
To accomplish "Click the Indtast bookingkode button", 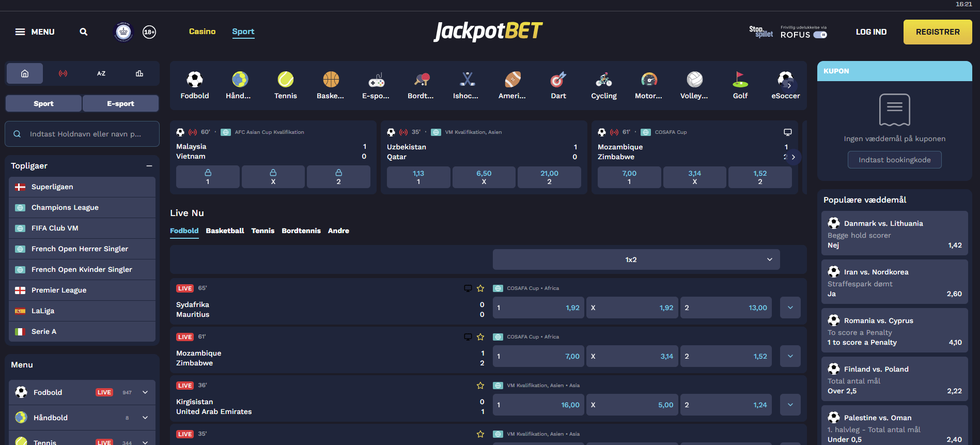I will [x=894, y=160].
